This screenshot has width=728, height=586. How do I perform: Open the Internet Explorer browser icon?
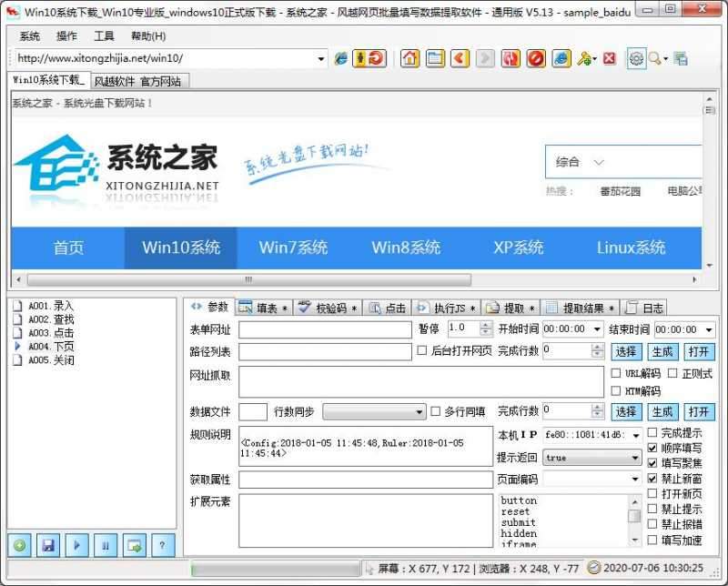pos(560,58)
